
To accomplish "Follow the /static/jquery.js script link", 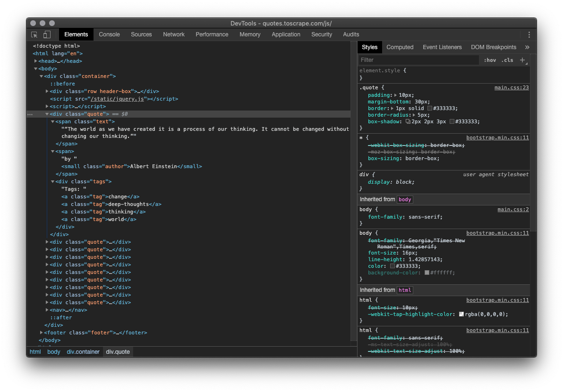I will click(x=117, y=99).
